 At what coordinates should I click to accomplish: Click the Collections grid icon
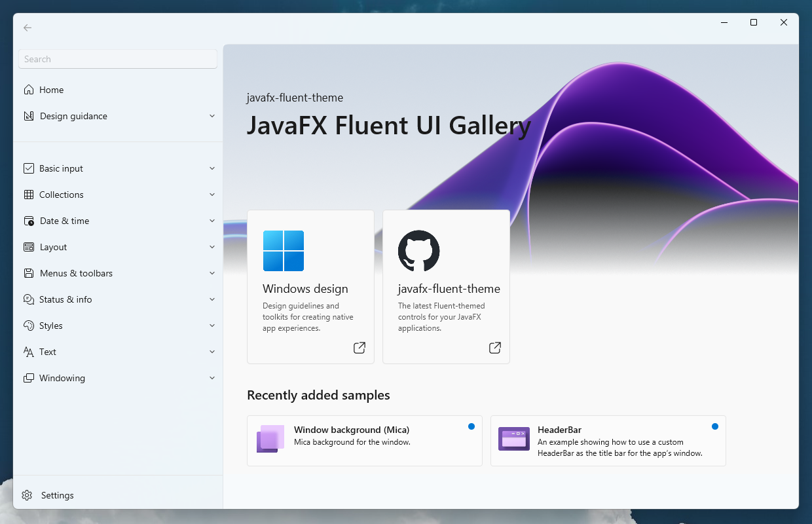(x=29, y=195)
